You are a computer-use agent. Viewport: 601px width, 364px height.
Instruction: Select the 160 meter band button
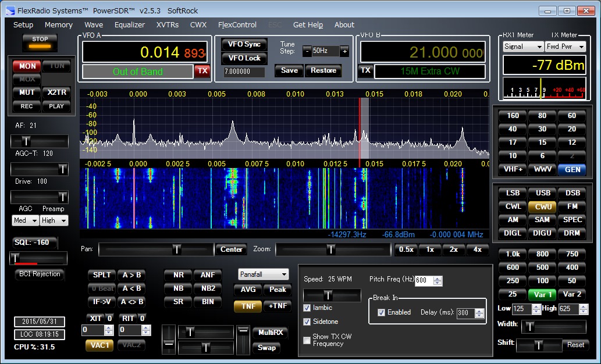[x=513, y=116]
